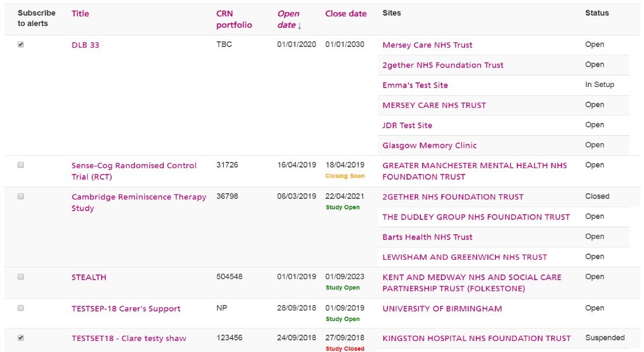The image size is (644, 352).
Task: Open Sense-Cog Randomised Control Trial study
Action: [134, 166]
